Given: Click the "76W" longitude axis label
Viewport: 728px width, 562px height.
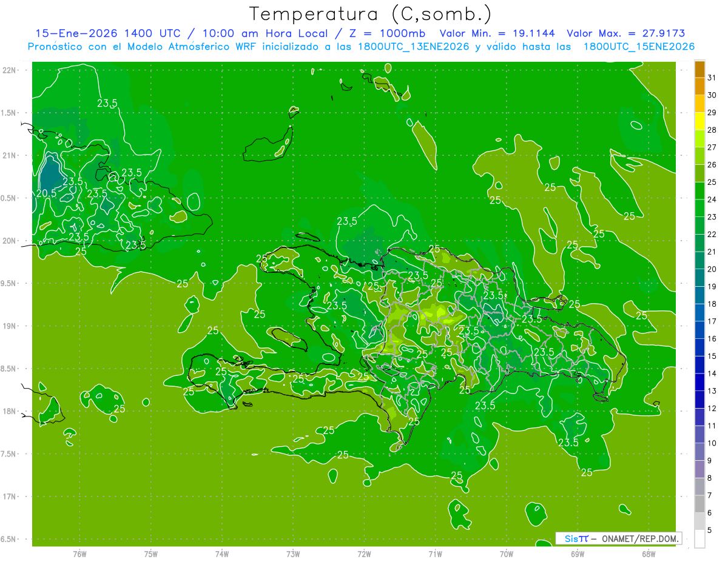Looking at the screenshot, I should pos(79,554).
